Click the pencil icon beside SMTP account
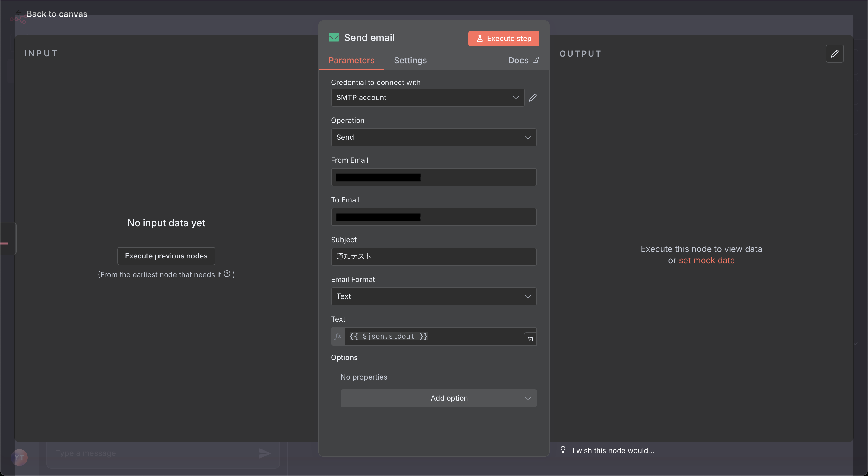 click(x=533, y=98)
